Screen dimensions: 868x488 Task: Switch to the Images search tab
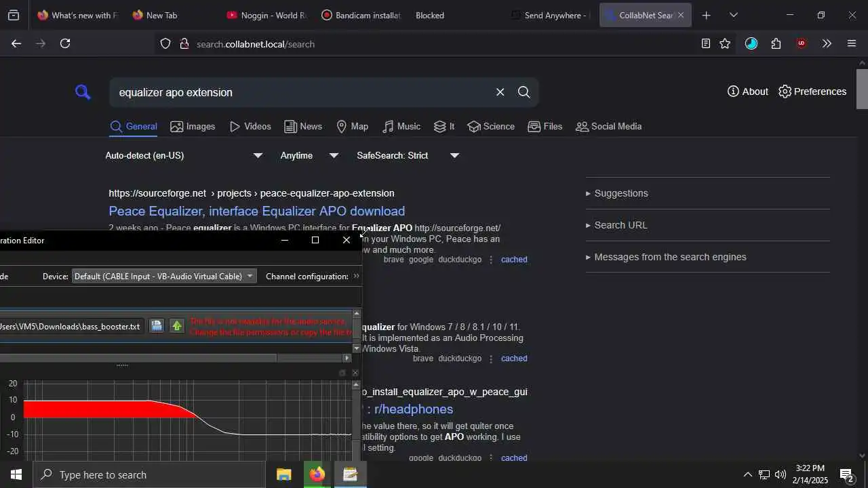click(x=193, y=126)
